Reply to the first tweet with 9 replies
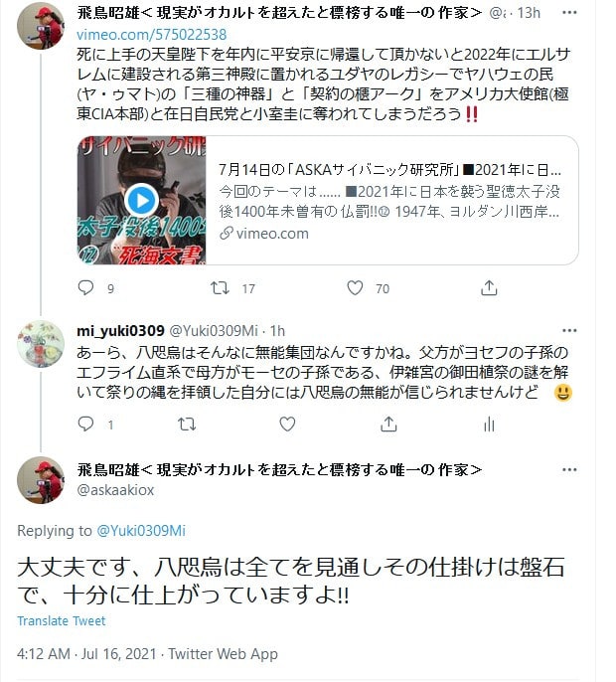 (85, 287)
